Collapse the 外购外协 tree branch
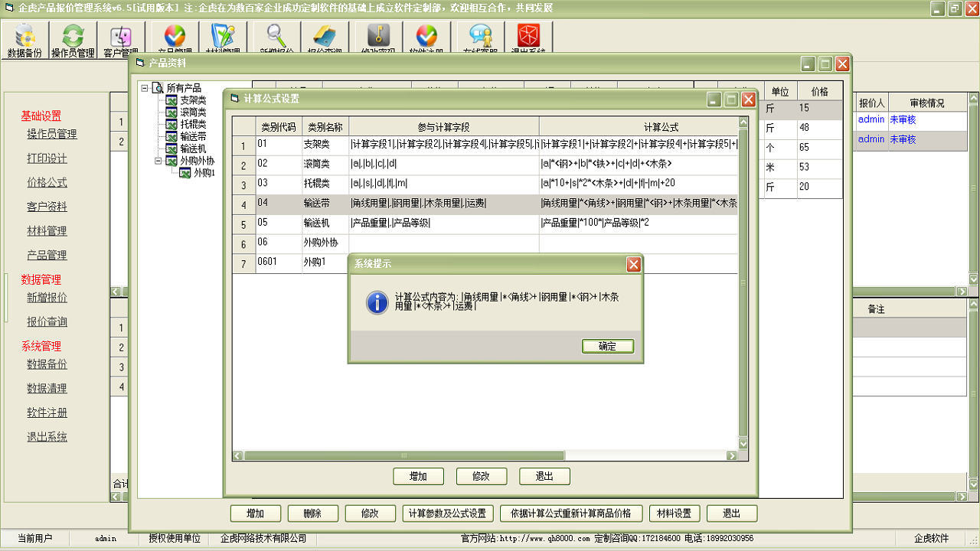This screenshot has height=551, width=980. point(159,162)
